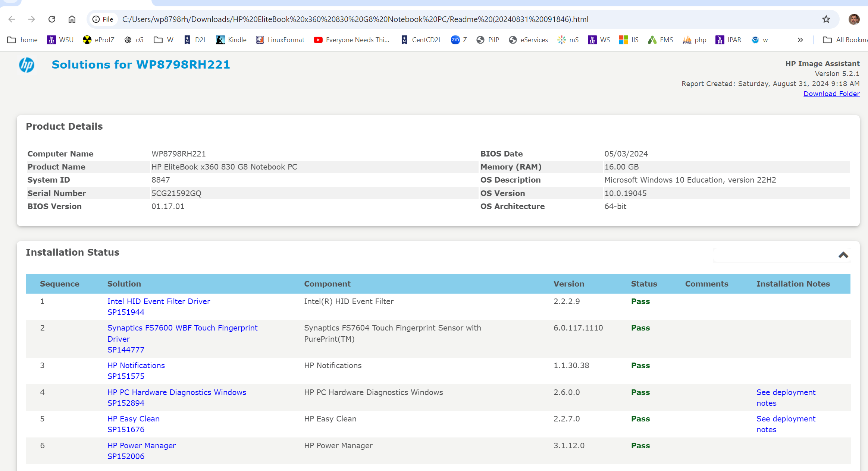Open the SP151575 softpaq link
868x471 pixels.
pyautogui.click(x=126, y=376)
